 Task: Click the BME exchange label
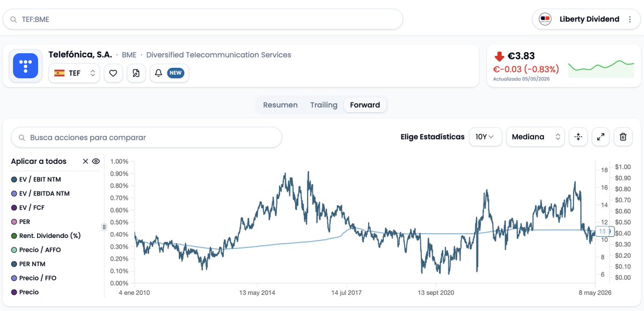129,55
